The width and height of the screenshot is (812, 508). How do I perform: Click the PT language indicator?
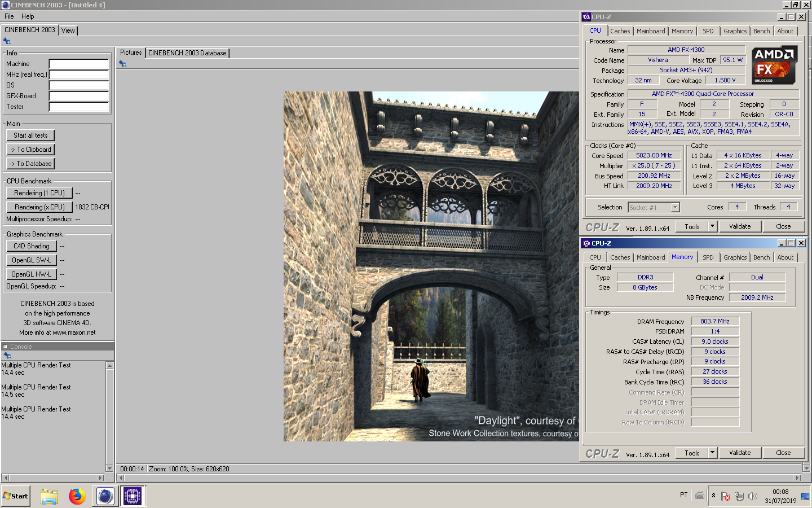tap(684, 495)
